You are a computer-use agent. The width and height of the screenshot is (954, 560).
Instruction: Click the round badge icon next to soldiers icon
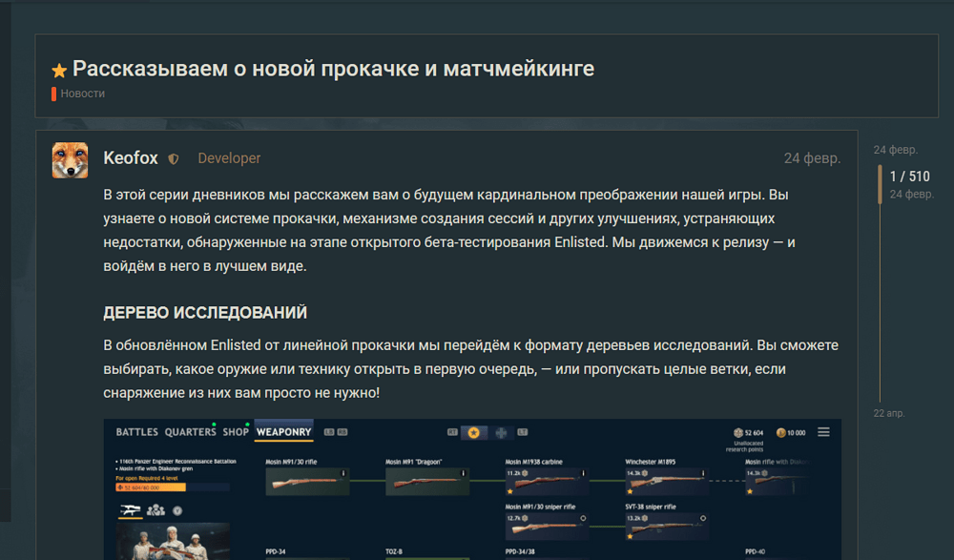pos(177,511)
